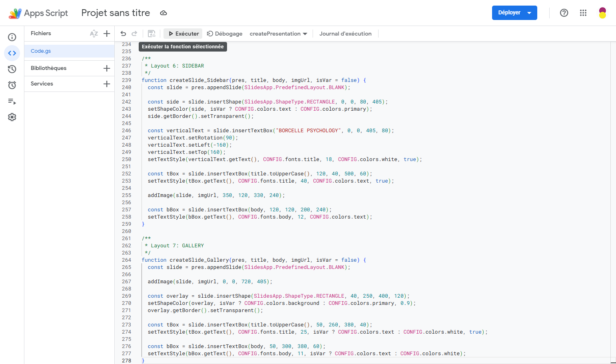Click the cloud save status icon

click(x=163, y=13)
